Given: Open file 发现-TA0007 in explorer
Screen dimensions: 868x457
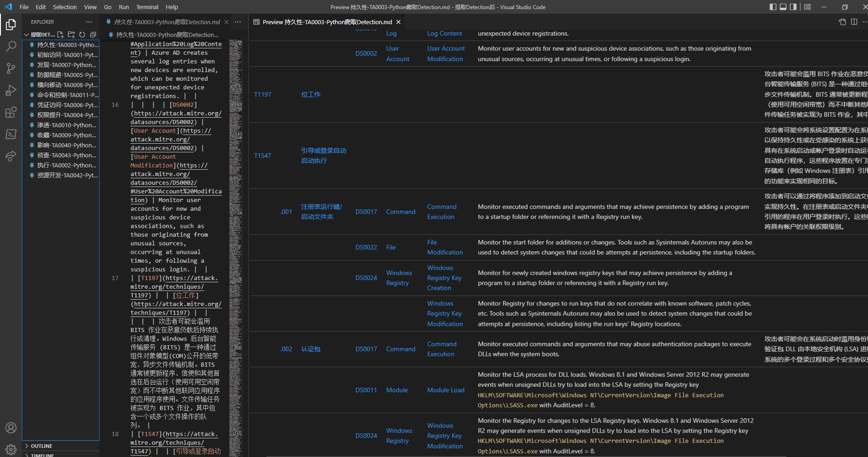Looking at the screenshot, I should pyautogui.click(x=61, y=65).
